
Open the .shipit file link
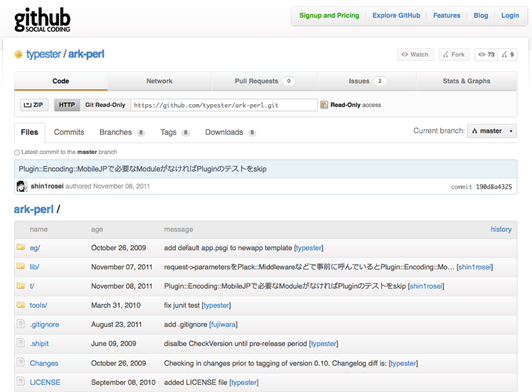pyautogui.click(x=39, y=344)
